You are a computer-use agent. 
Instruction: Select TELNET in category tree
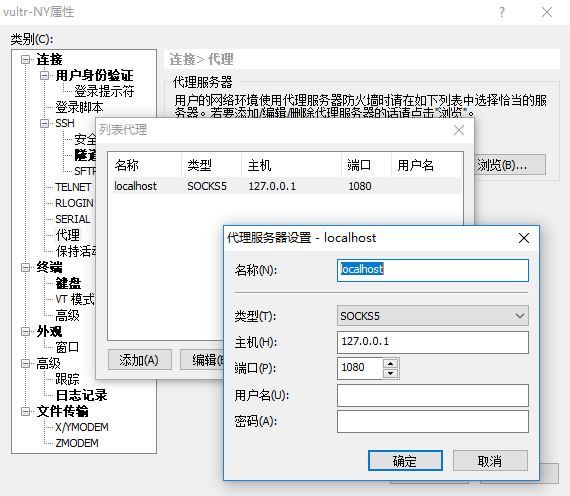73,187
